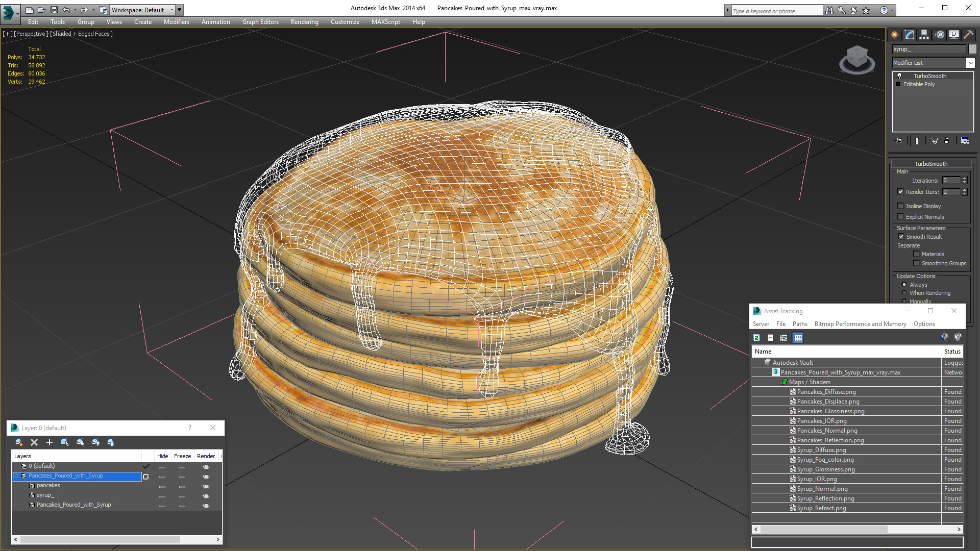The width and height of the screenshot is (980, 551).
Task: Enable Separate by Materials checkbox
Action: 916,254
